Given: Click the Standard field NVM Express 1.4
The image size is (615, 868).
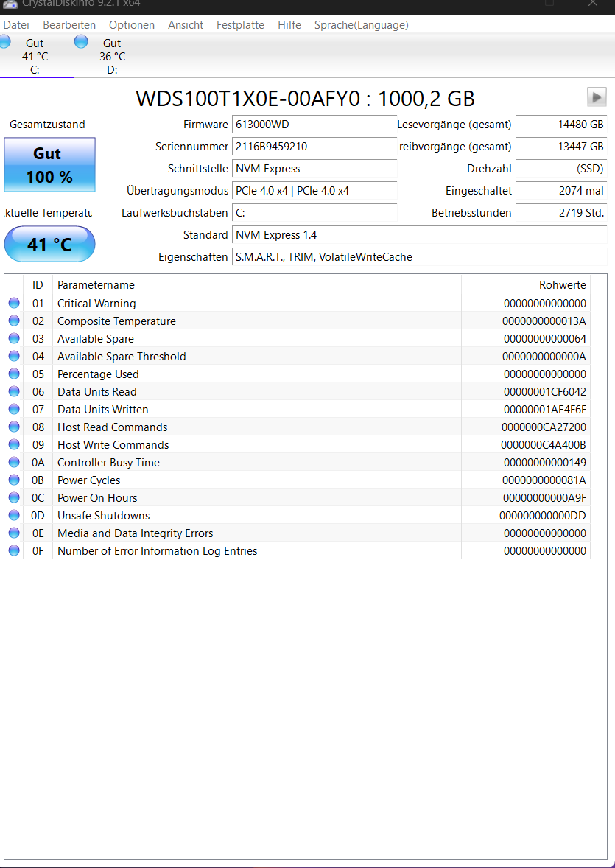Looking at the screenshot, I should pos(420,235).
